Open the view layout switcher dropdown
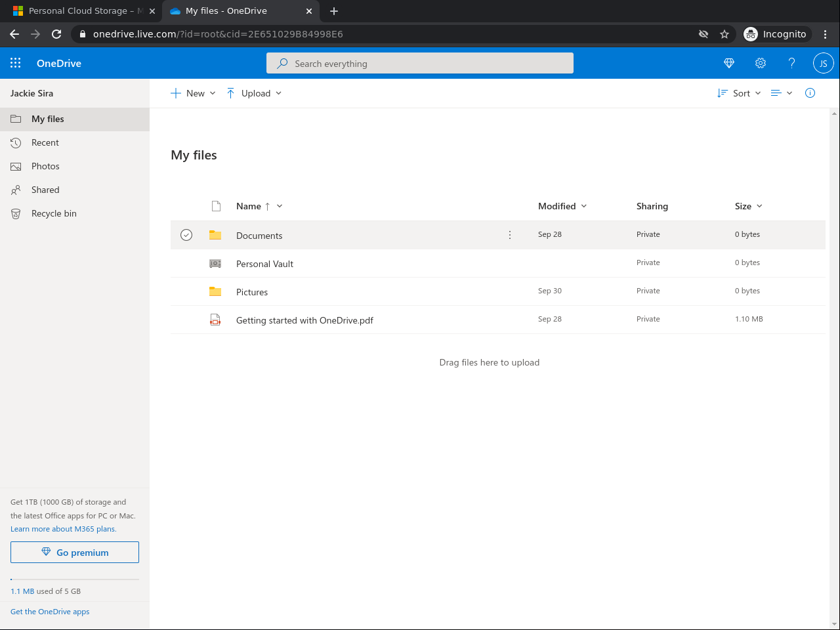 [781, 93]
